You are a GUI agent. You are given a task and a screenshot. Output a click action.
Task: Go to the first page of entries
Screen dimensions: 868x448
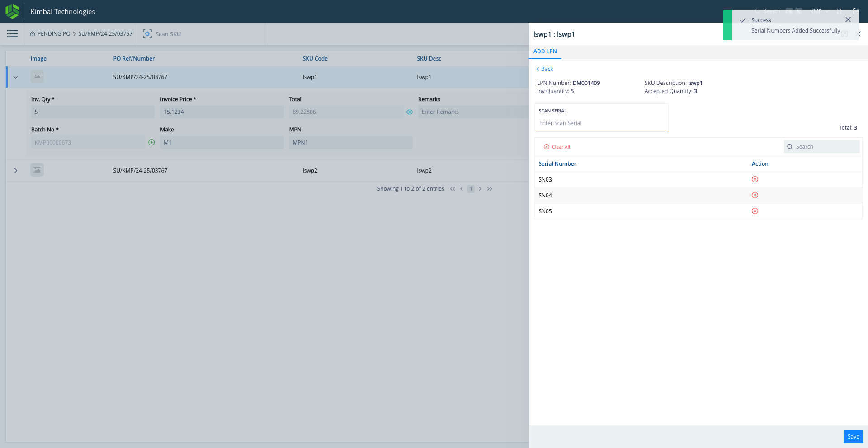(453, 189)
